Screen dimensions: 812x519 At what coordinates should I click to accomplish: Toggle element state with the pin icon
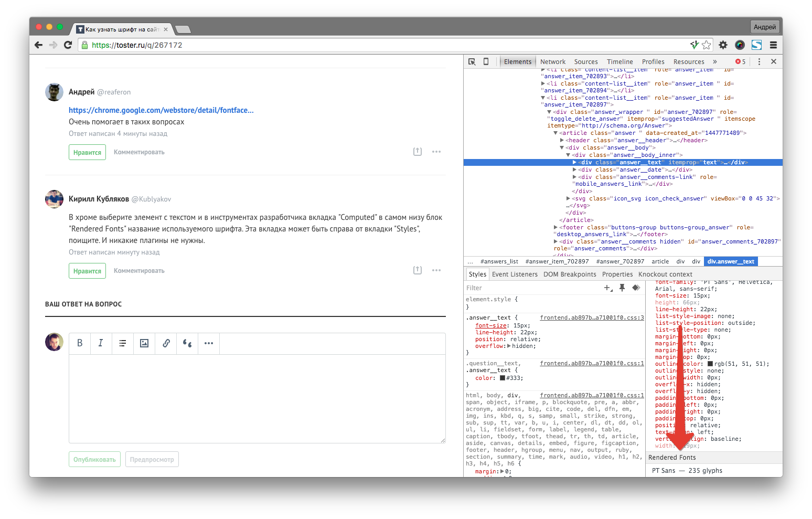pos(622,288)
